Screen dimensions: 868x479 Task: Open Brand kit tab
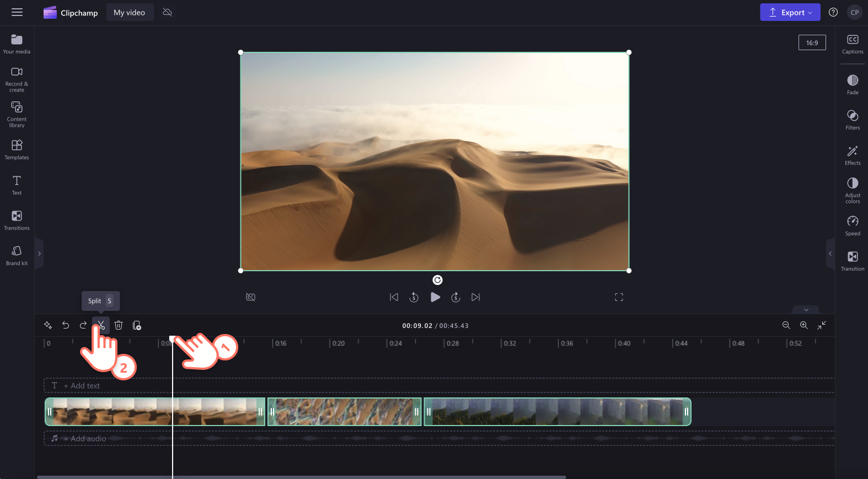(17, 255)
